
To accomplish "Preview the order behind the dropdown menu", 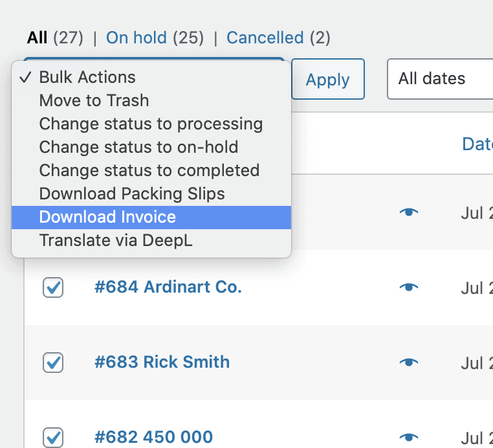I will click(x=408, y=212).
